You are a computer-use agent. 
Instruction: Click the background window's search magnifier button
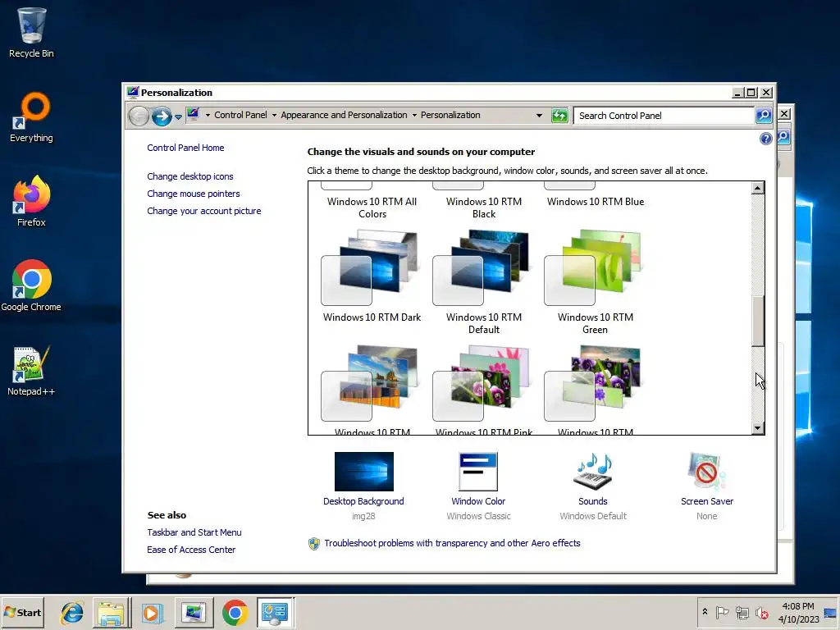tap(783, 137)
